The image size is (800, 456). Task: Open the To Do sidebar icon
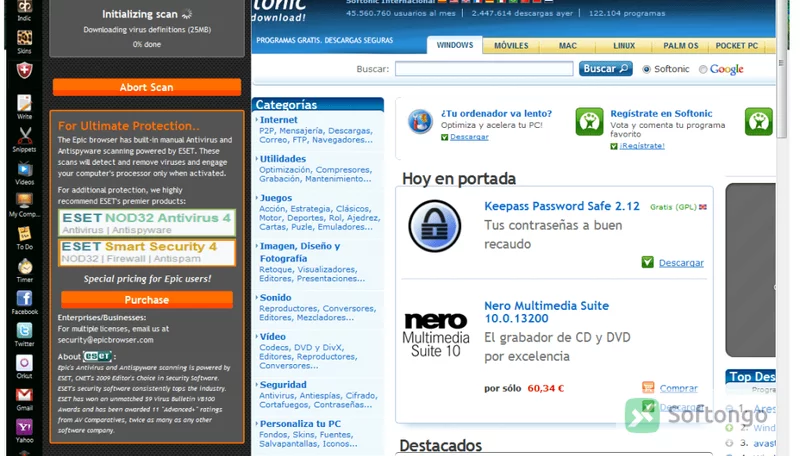(x=24, y=238)
